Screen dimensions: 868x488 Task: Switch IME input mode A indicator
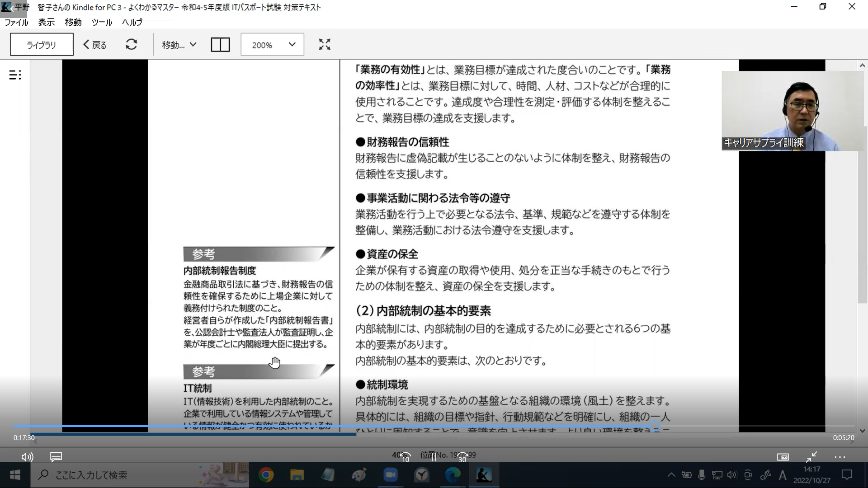(x=783, y=475)
